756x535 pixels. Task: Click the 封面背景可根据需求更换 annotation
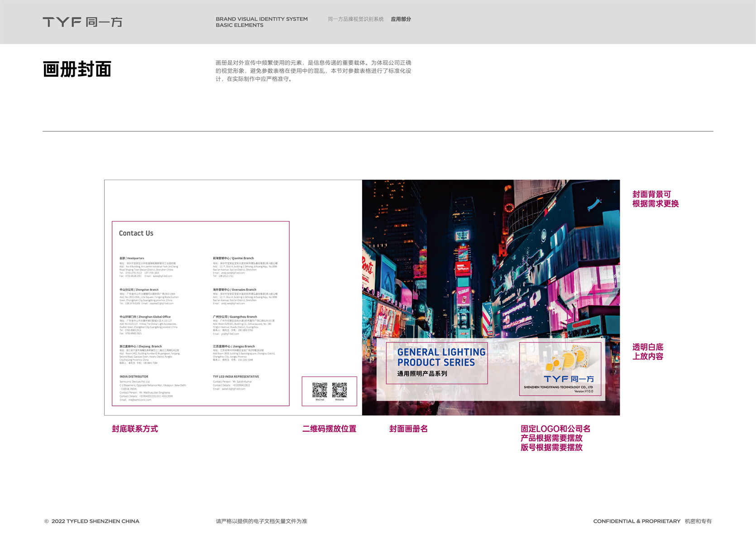pyautogui.click(x=655, y=199)
